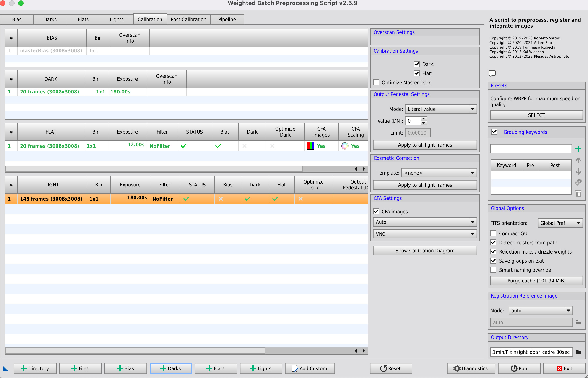The width and height of the screenshot is (588, 378).
Task: Click the Reset button
Action: (x=391, y=368)
